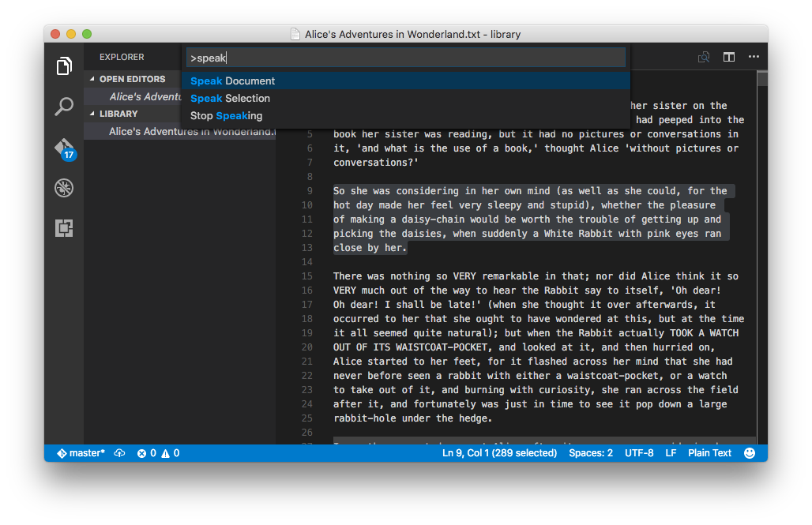812x525 pixels.
Task: Open the Debug view icon
Action: pos(64,188)
